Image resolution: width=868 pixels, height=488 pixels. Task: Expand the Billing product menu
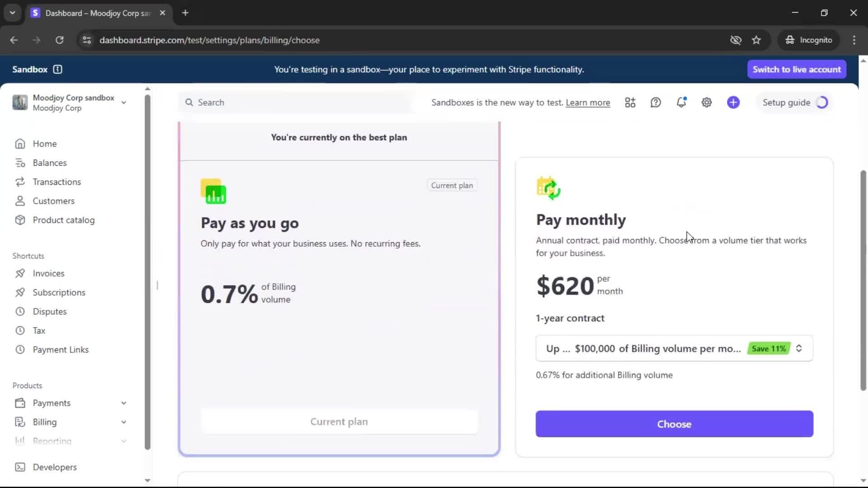tap(123, 422)
